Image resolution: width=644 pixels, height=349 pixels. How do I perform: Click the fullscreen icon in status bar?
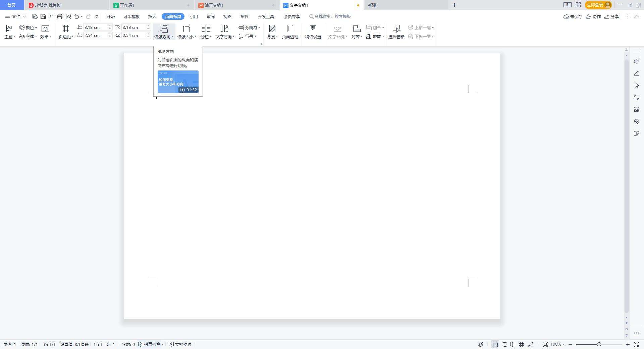(x=636, y=344)
